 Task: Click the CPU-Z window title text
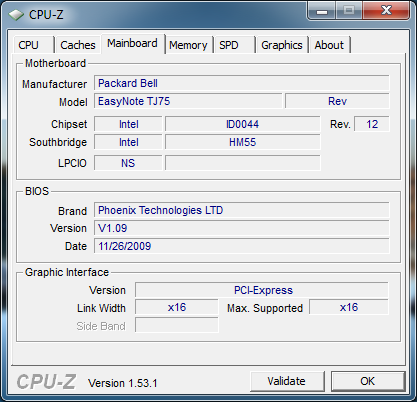point(46,15)
